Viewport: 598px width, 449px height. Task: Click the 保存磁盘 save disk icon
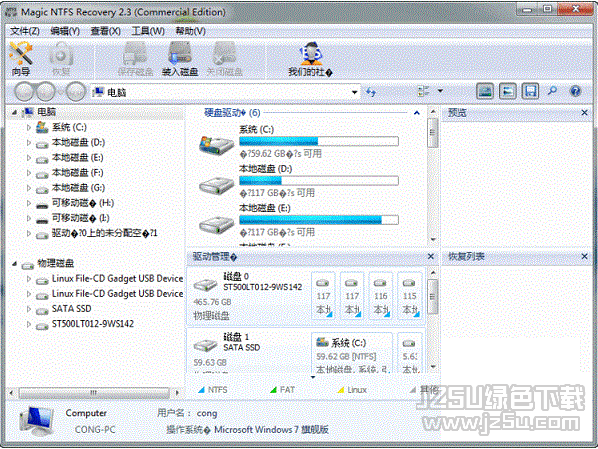(x=135, y=59)
